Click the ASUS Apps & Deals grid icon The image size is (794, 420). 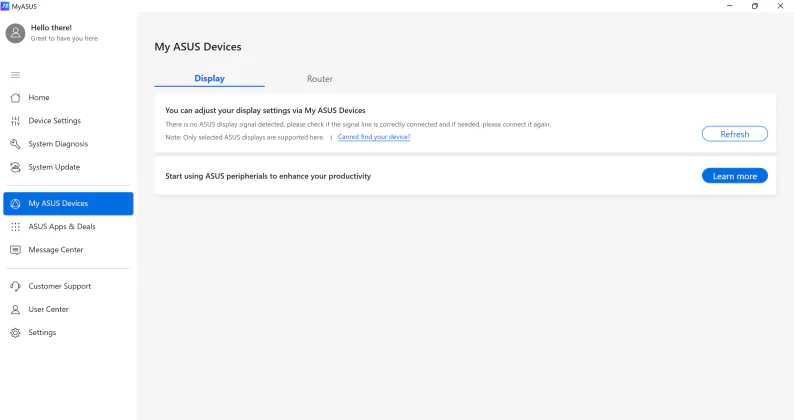[16, 227]
